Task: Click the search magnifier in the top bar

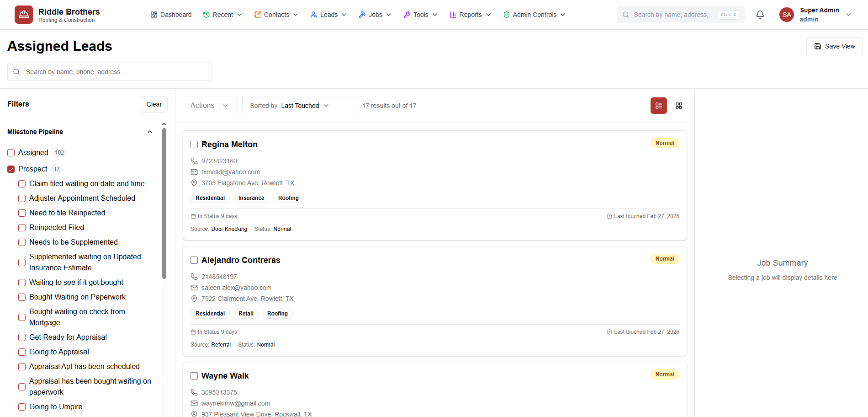Action: 625,14
